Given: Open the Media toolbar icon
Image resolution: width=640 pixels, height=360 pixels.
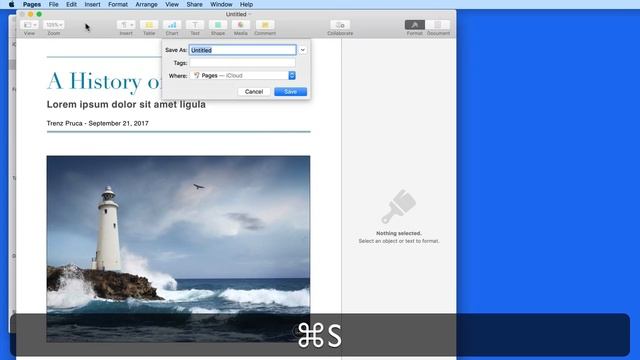Looking at the screenshot, I should click(x=241, y=25).
